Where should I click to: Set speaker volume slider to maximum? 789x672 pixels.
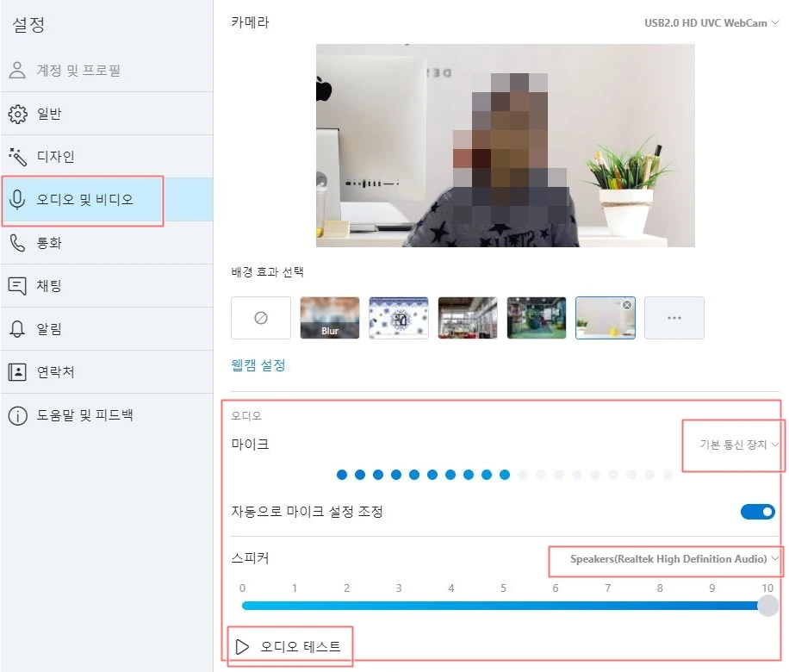pyautogui.click(x=767, y=605)
